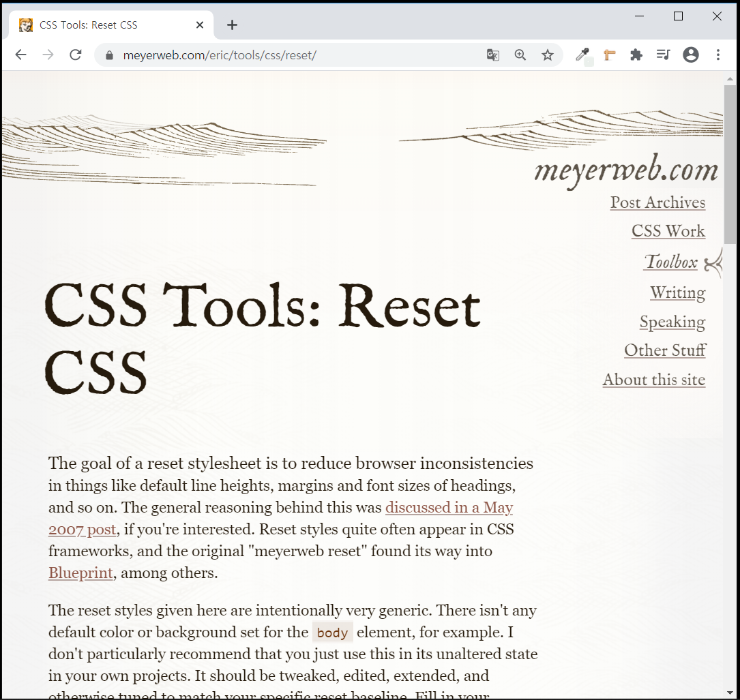This screenshot has width=740, height=700.
Task: Open Chrome's three-dot menu
Action: tap(717, 55)
